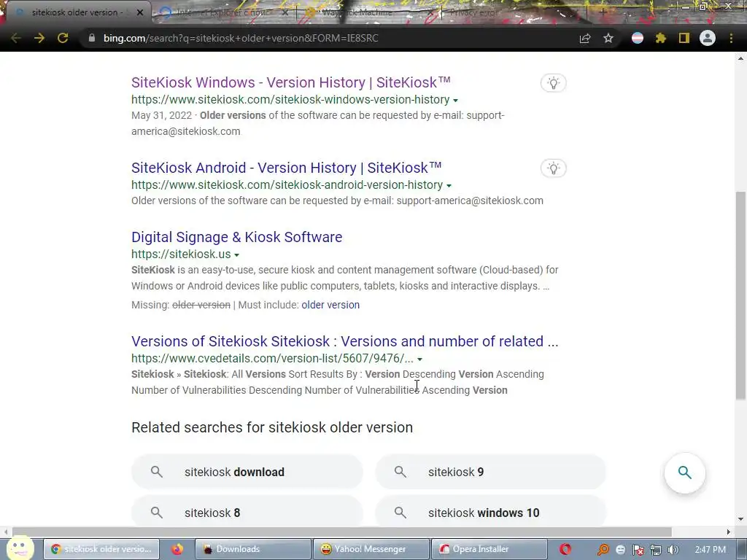Open the profile avatar menu
The width and height of the screenshot is (747, 560).
coord(708,38)
